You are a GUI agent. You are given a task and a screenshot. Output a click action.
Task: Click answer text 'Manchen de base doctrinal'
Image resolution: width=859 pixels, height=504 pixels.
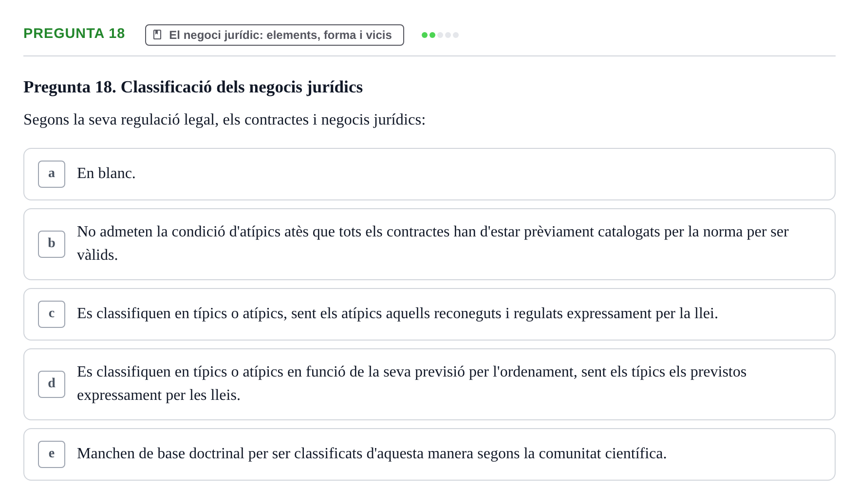[161, 453]
